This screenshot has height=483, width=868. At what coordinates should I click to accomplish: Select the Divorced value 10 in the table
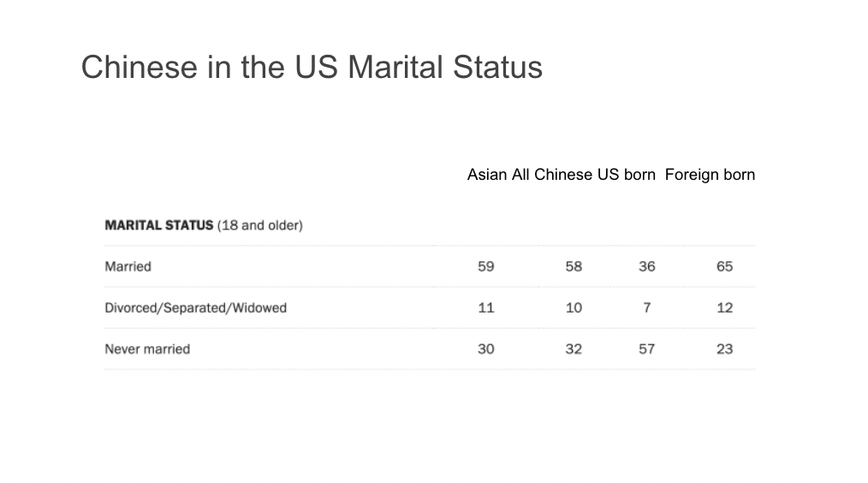[574, 307]
